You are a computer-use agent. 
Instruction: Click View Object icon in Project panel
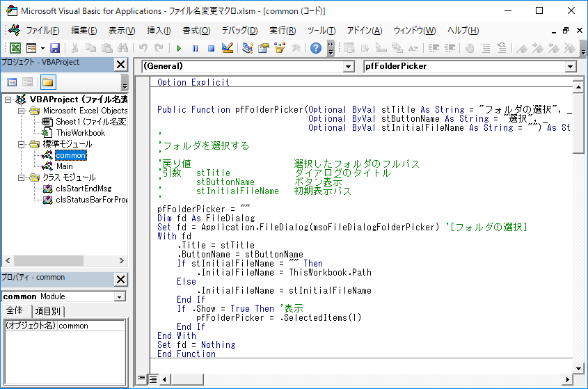(x=27, y=82)
